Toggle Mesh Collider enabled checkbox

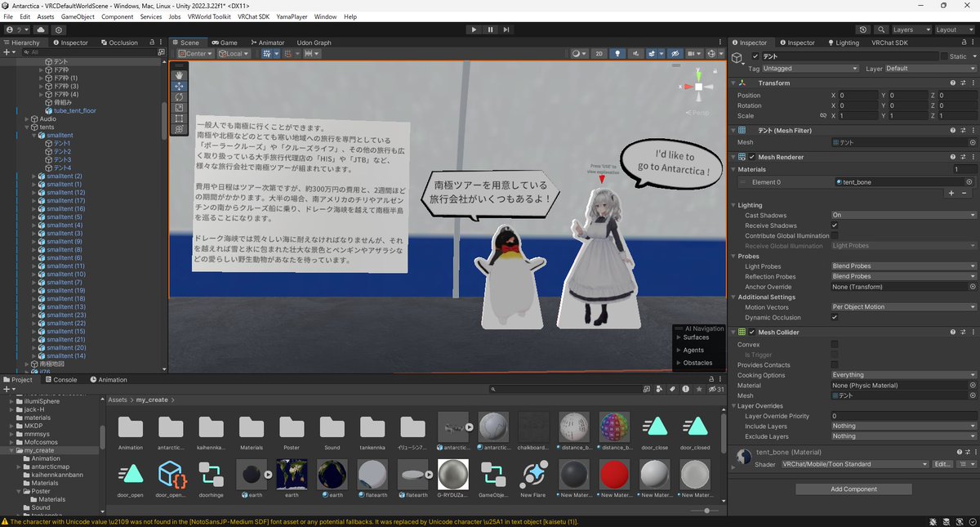click(x=752, y=333)
